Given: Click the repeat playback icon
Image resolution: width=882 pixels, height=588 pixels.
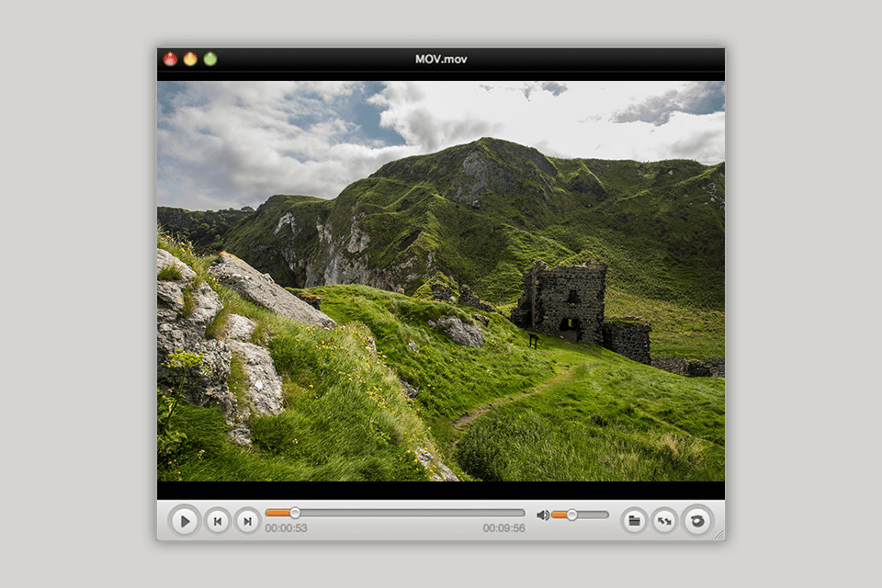Looking at the screenshot, I should pyautogui.click(x=695, y=521).
